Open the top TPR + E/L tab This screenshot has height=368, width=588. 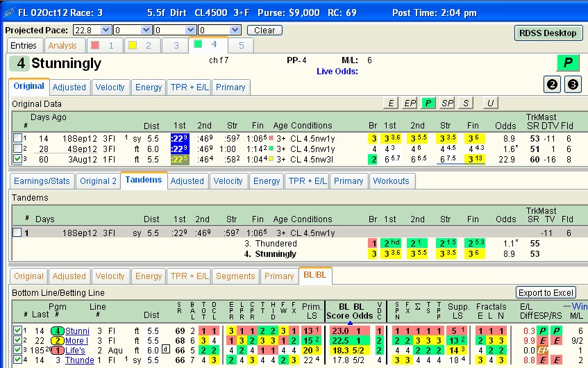[190, 87]
